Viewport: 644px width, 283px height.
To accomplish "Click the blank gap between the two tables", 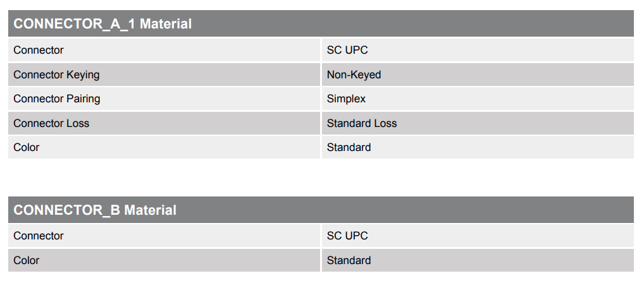I will point(321,178).
